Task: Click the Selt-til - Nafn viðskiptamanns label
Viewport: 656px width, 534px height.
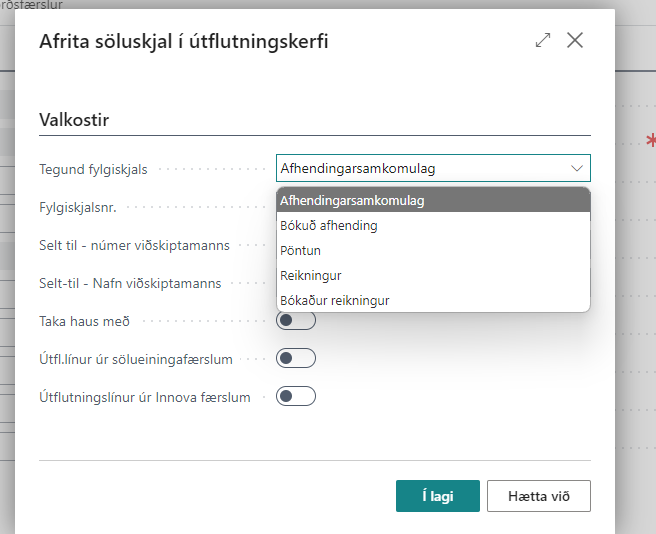Action: click(x=130, y=283)
